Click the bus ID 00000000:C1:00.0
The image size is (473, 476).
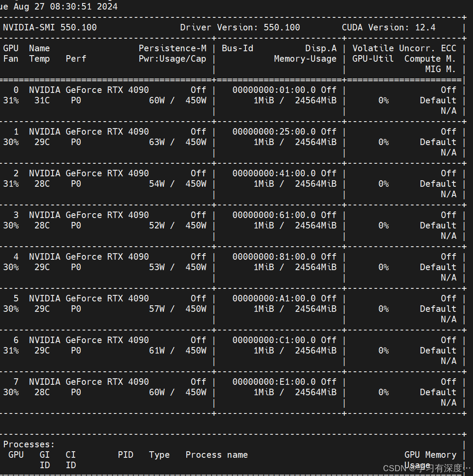tap(274, 340)
